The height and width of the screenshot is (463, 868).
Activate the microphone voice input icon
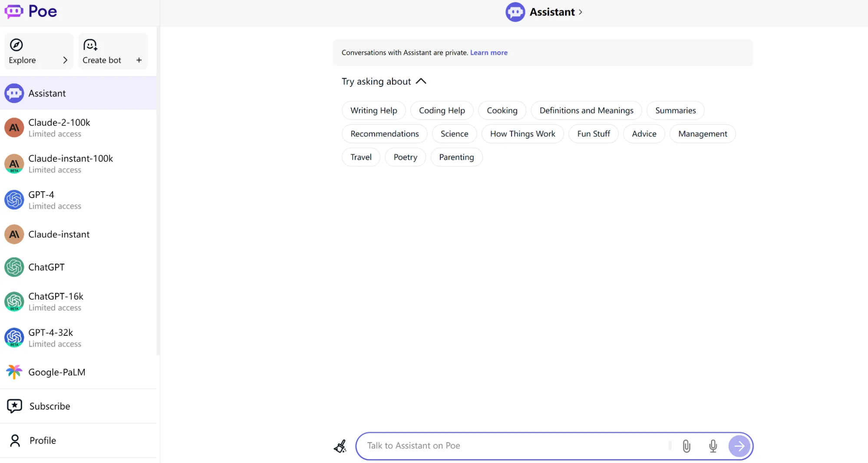[713, 446]
